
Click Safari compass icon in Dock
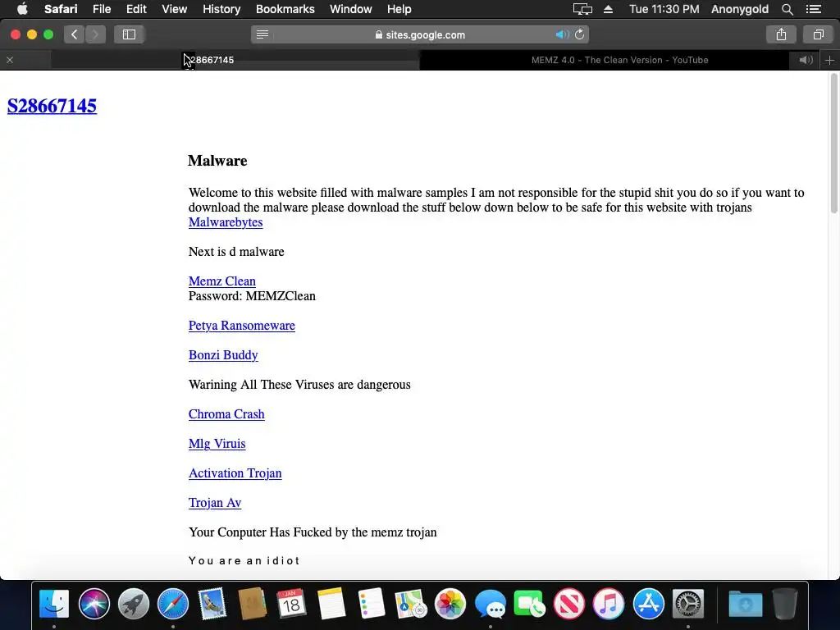click(x=172, y=604)
